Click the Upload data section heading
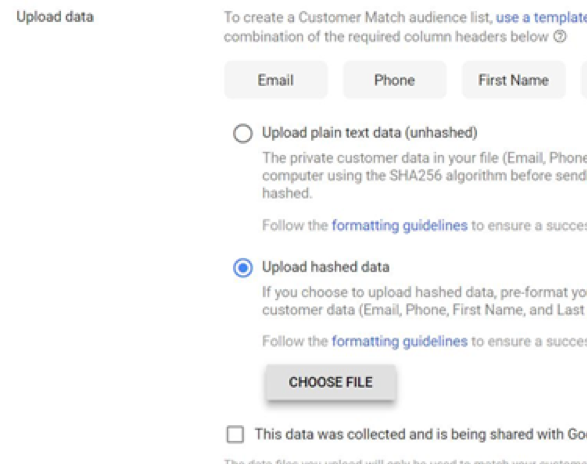 [55, 17]
